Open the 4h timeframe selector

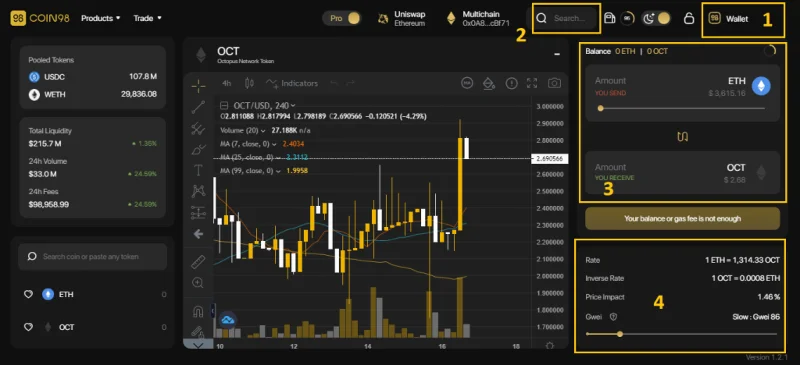click(x=227, y=83)
